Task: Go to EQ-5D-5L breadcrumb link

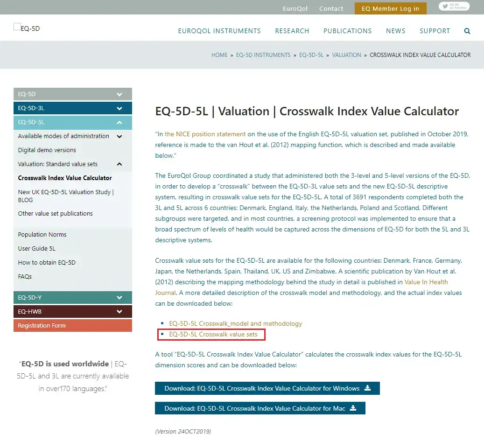Action: tap(311, 55)
